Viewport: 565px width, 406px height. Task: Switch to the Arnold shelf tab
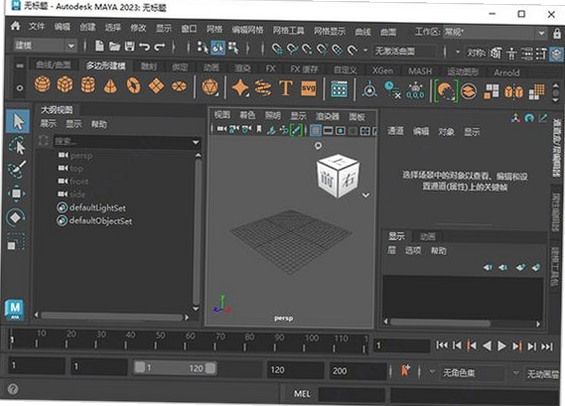pyautogui.click(x=507, y=72)
